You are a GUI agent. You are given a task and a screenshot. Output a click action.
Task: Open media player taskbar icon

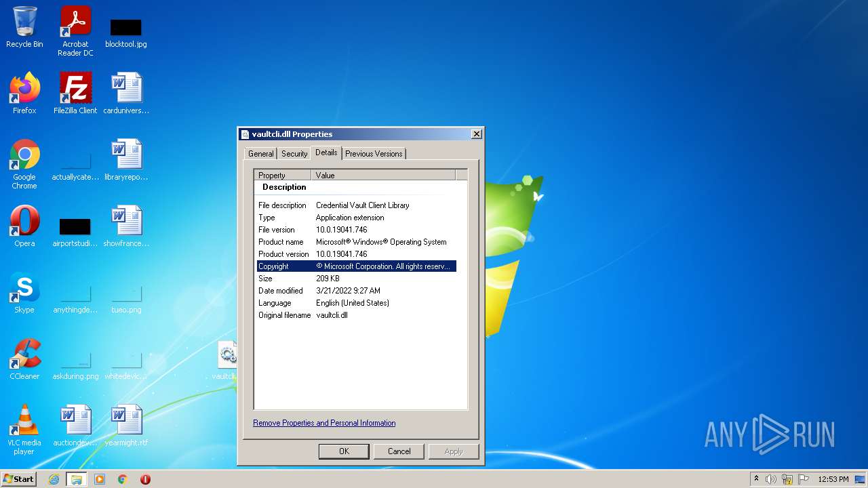point(100,479)
